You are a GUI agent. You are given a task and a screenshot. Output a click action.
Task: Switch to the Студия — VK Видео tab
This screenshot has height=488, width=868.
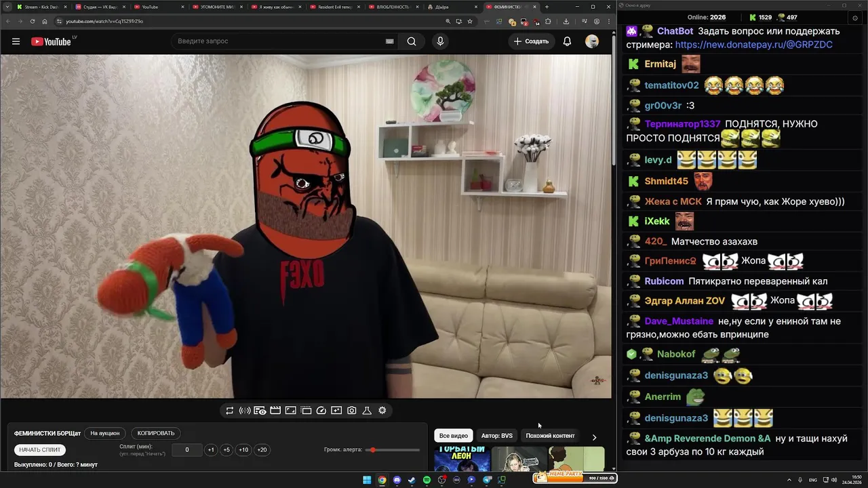[100, 7]
